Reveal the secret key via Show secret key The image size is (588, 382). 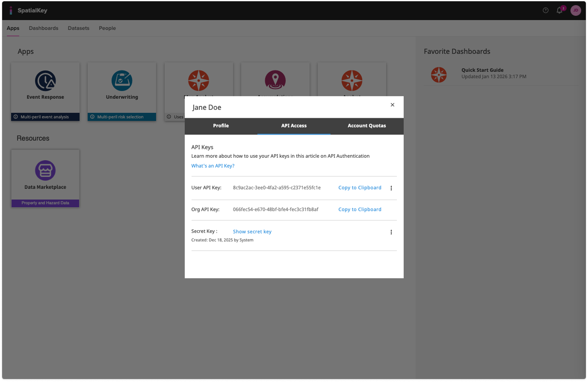click(252, 231)
